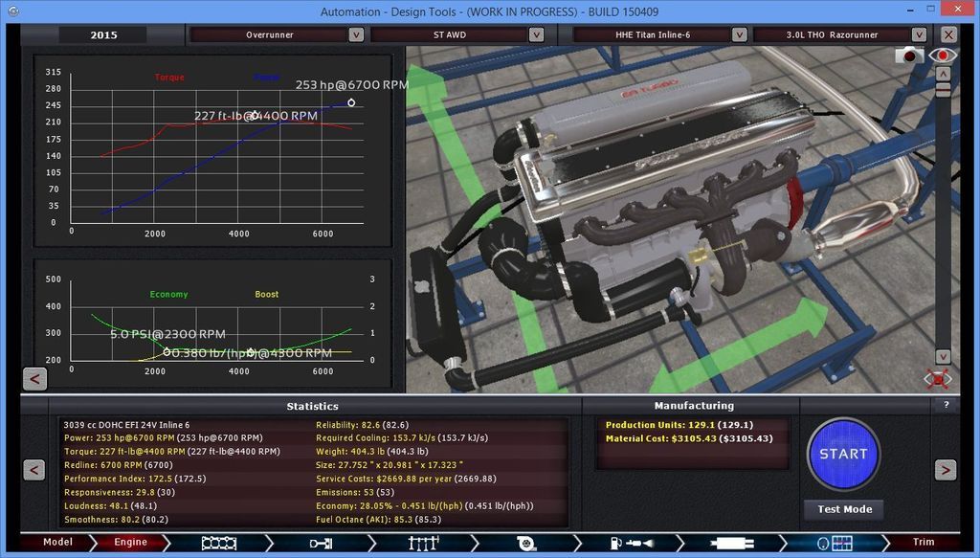Switch to the Trim tab
The image size is (980, 558).
tap(924, 543)
